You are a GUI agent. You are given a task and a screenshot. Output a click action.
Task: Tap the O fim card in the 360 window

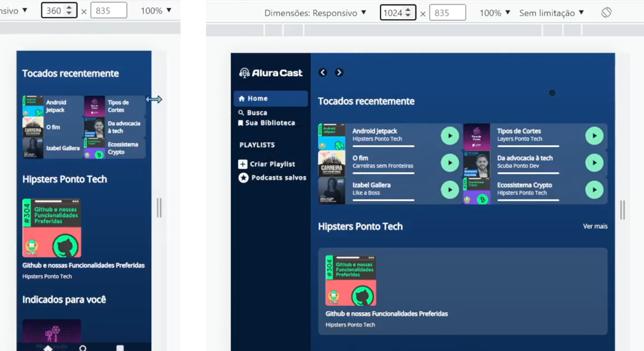coord(53,127)
